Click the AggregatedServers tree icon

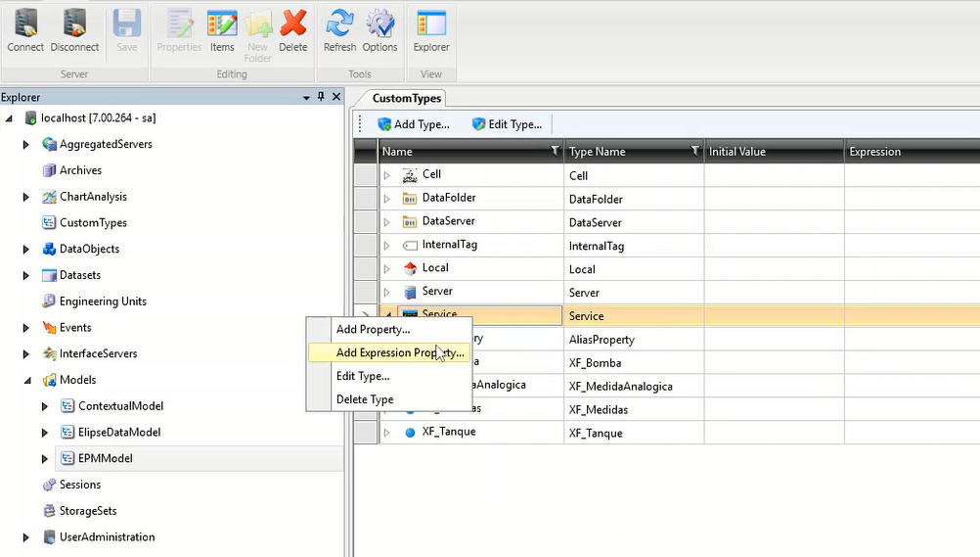tap(49, 145)
